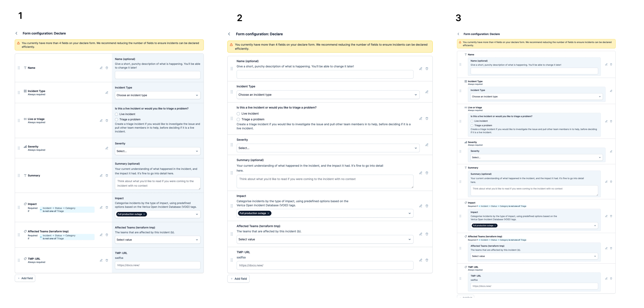644x308 pixels.
Task: Focus the Name text input in design 2
Action: (x=325, y=74)
